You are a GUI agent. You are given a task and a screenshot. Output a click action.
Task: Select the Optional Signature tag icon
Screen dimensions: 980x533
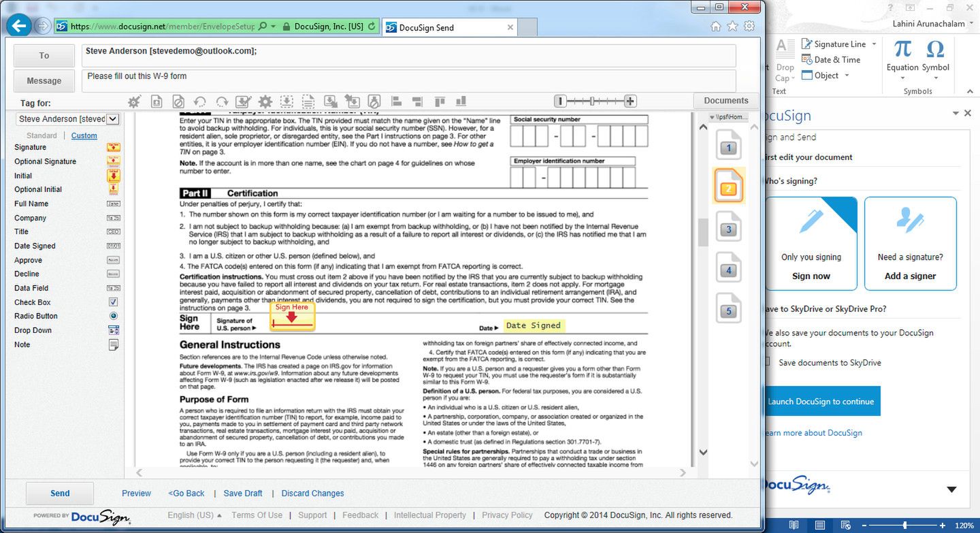point(114,161)
